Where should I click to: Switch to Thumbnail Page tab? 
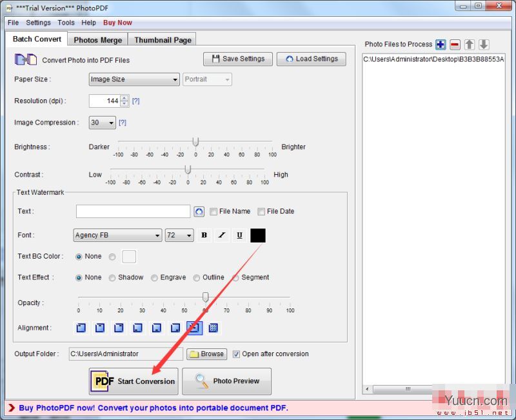coord(163,40)
